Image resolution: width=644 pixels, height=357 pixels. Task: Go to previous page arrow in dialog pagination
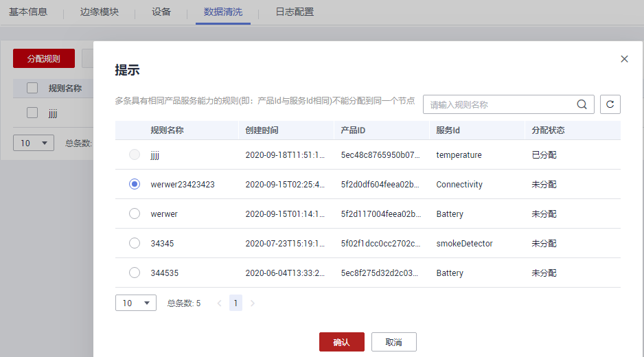219,303
